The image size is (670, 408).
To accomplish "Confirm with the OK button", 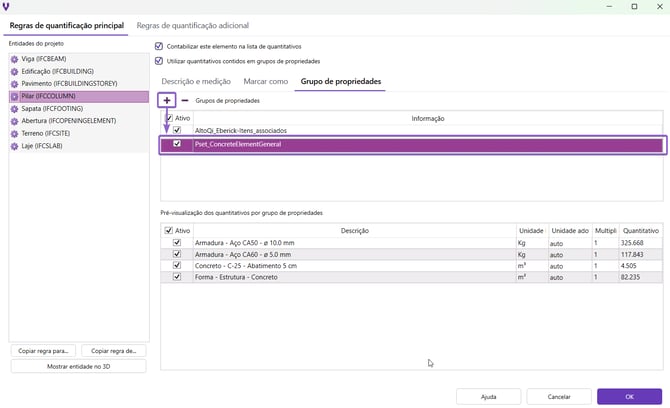I will pyautogui.click(x=629, y=397).
